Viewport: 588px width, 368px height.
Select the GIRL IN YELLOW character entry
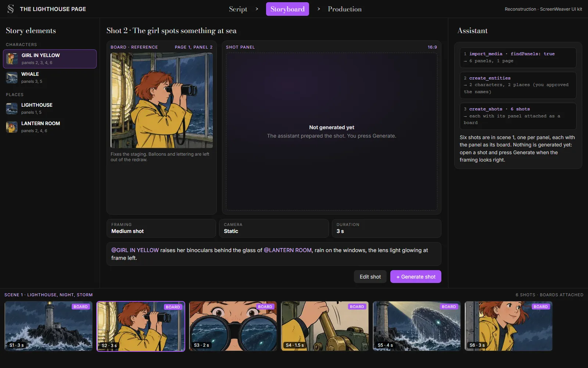click(50, 59)
